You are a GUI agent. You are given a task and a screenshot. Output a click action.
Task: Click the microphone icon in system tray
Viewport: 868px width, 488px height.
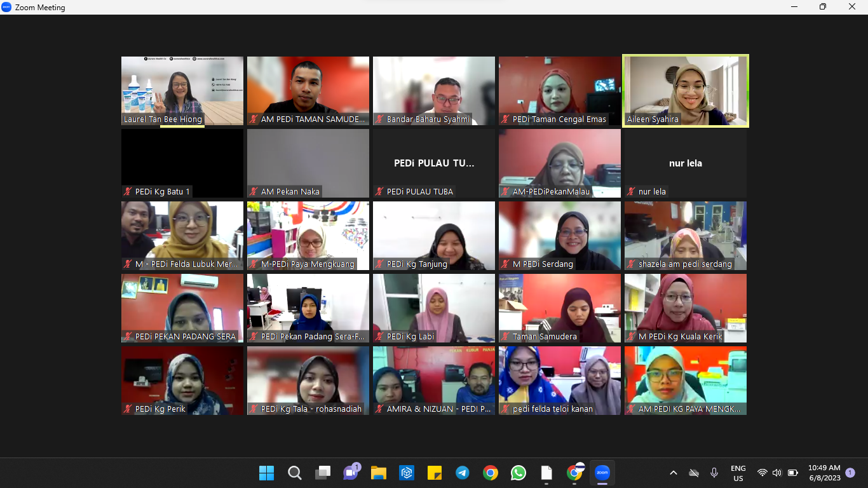coord(714,473)
